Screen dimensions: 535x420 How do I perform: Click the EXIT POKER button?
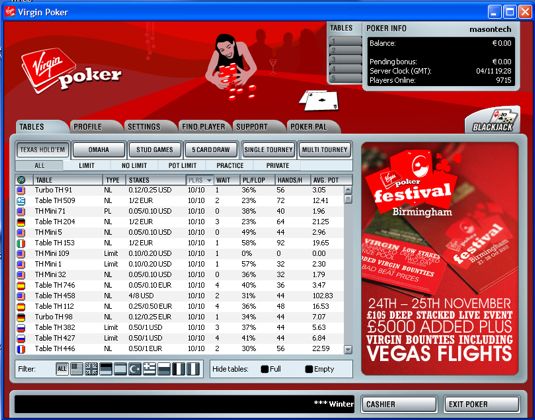point(482,404)
